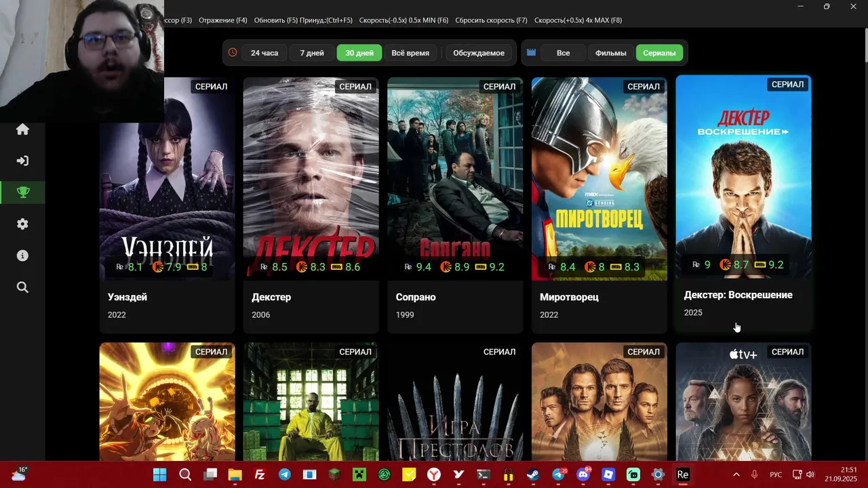Open the Уэнздей series poster
The image size is (868, 488).
pyautogui.click(x=167, y=179)
